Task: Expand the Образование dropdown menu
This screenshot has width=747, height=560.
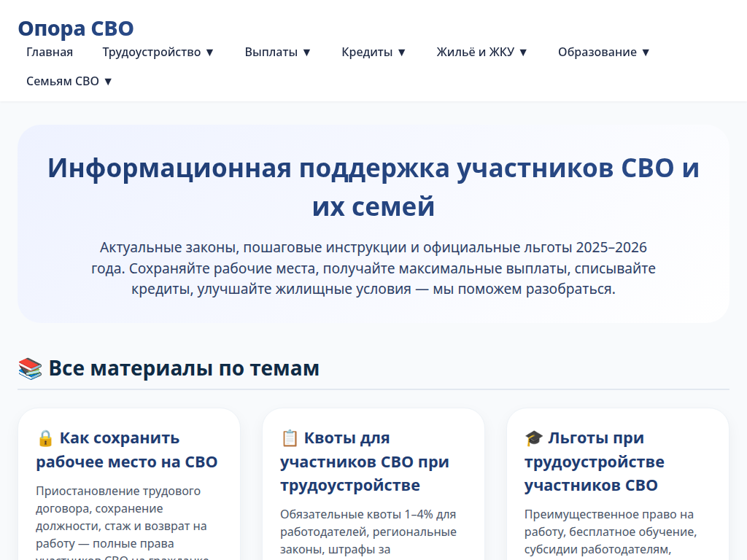Action: tap(603, 52)
